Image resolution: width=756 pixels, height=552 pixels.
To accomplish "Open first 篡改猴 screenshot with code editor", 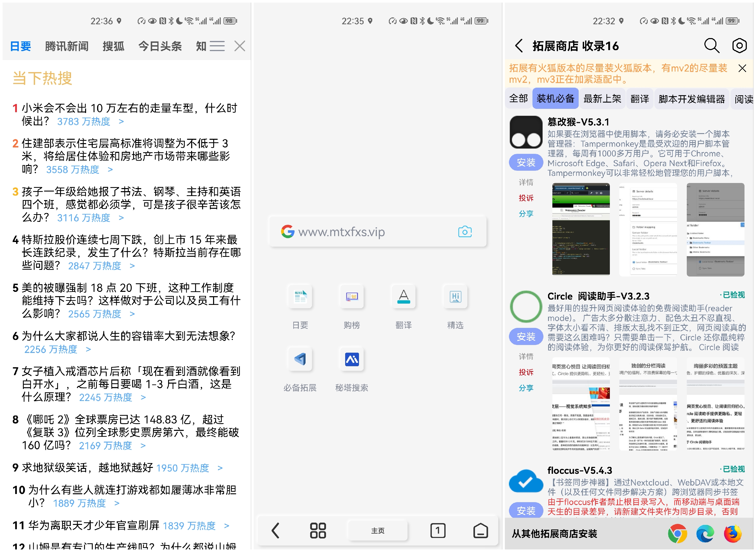I will tap(581, 229).
